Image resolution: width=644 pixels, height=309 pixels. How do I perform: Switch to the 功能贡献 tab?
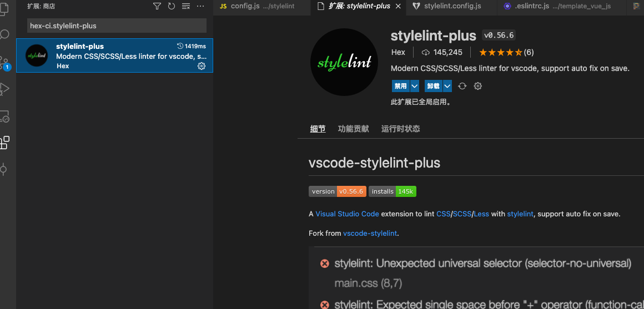coord(353,129)
